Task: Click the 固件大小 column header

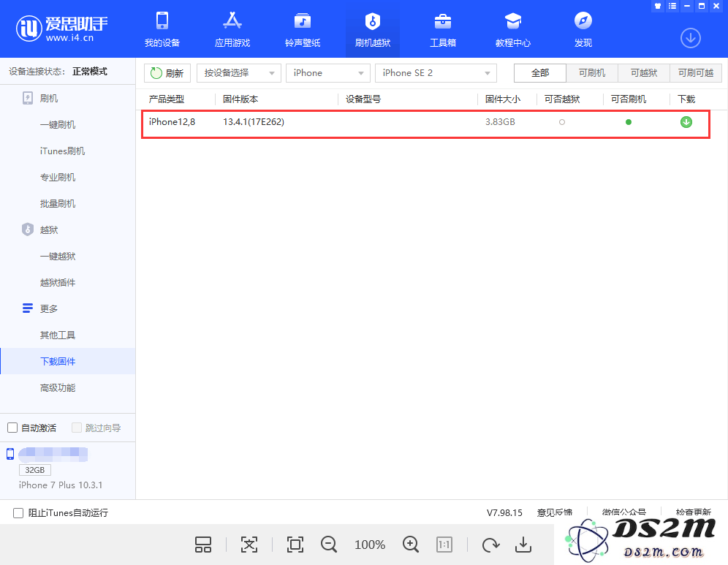Action: click(x=503, y=99)
